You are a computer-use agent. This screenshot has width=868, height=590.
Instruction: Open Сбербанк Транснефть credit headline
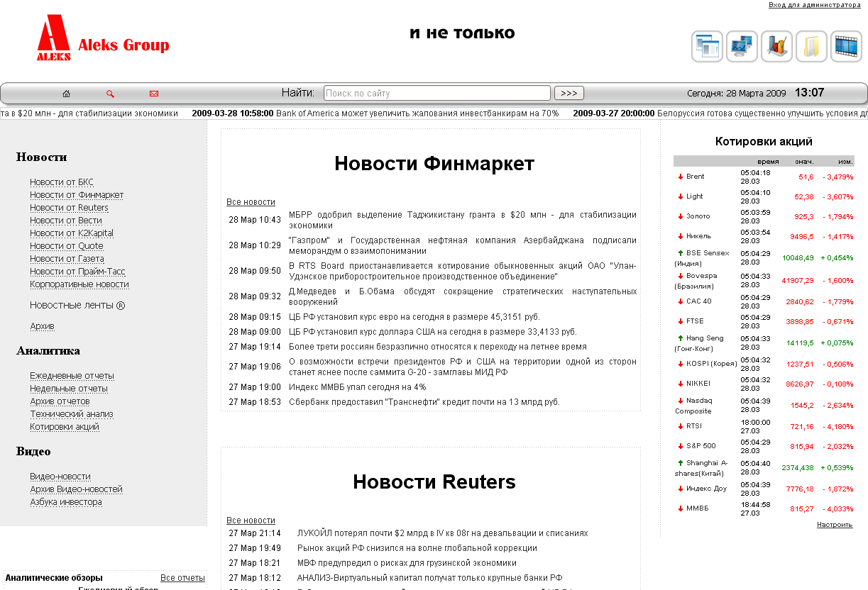pyautogui.click(x=424, y=402)
